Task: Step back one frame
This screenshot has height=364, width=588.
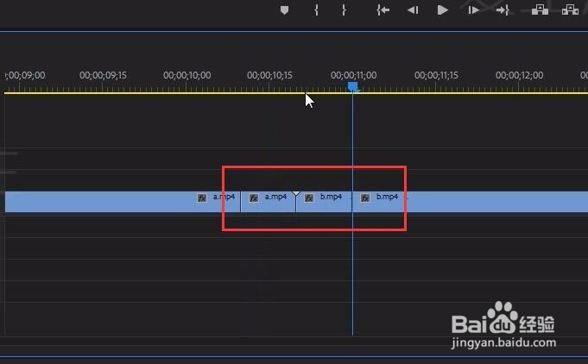Action: click(x=413, y=10)
